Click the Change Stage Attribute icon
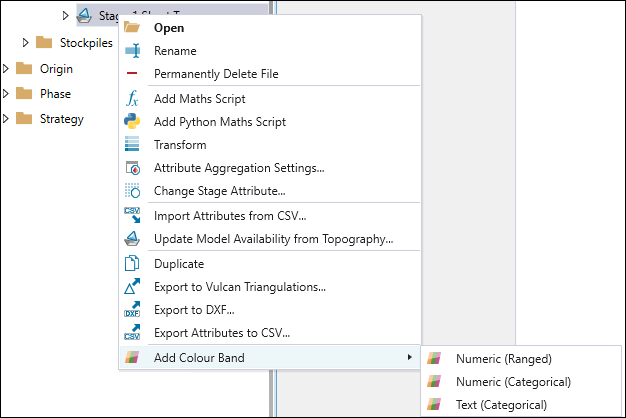Viewport: 626px width, 418px height. point(132,191)
